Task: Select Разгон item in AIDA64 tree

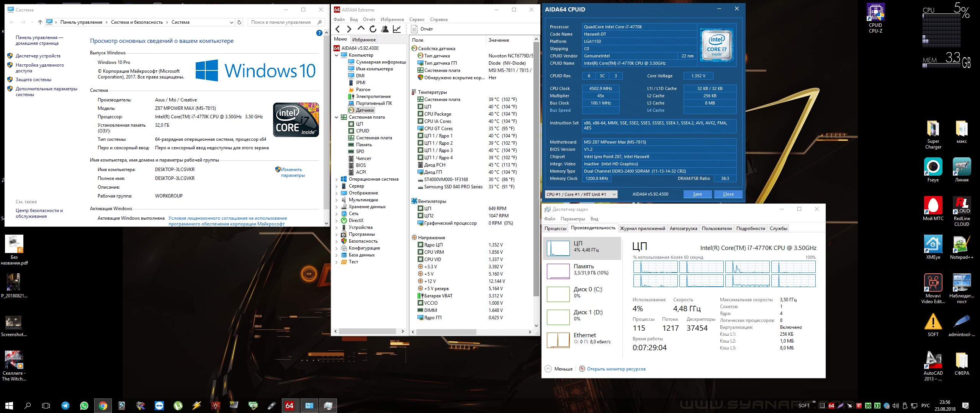Action: pyautogui.click(x=363, y=90)
